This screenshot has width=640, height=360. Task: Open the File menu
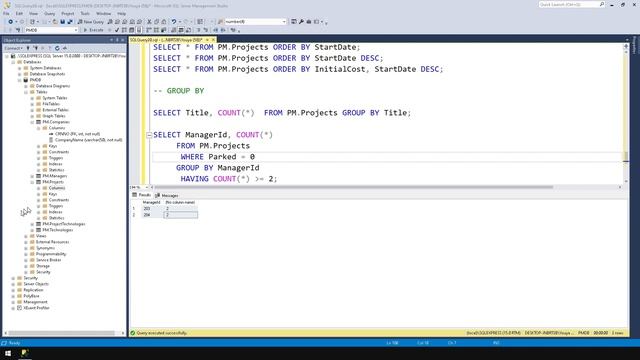point(6,13)
